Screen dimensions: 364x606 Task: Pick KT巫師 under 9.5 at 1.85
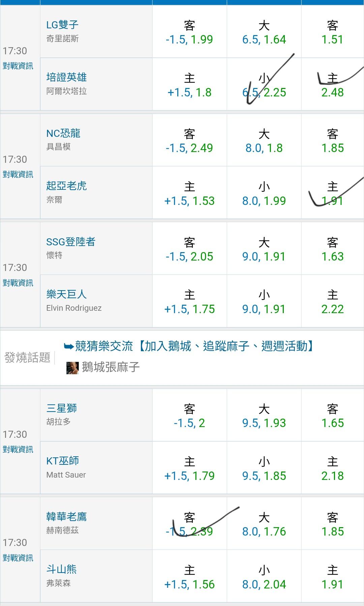[264, 469]
